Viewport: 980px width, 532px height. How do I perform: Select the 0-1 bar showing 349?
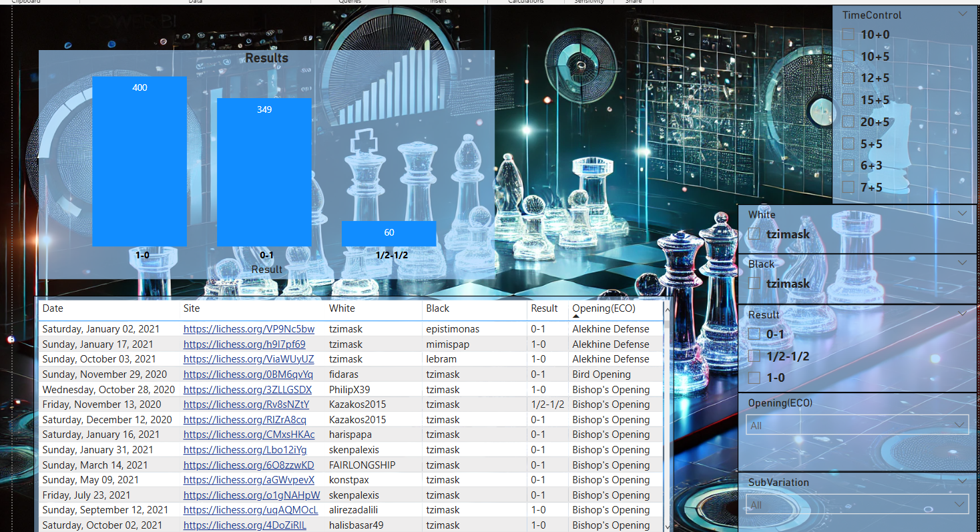point(264,172)
